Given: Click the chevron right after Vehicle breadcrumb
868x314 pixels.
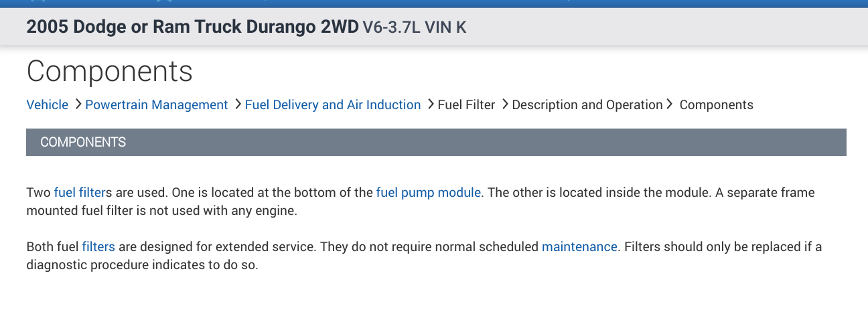Looking at the screenshot, I should pos(78,104).
